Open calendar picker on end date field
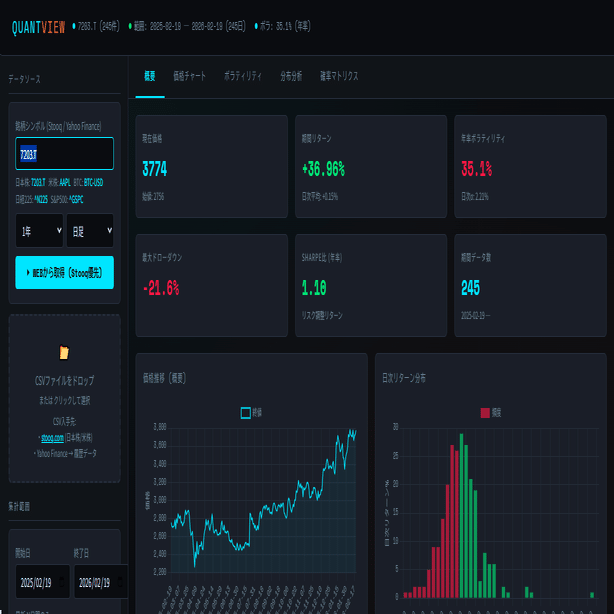 120,581
